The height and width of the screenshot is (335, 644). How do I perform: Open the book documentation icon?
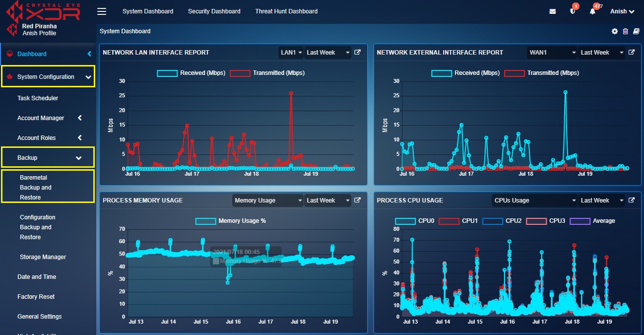pos(636,31)
